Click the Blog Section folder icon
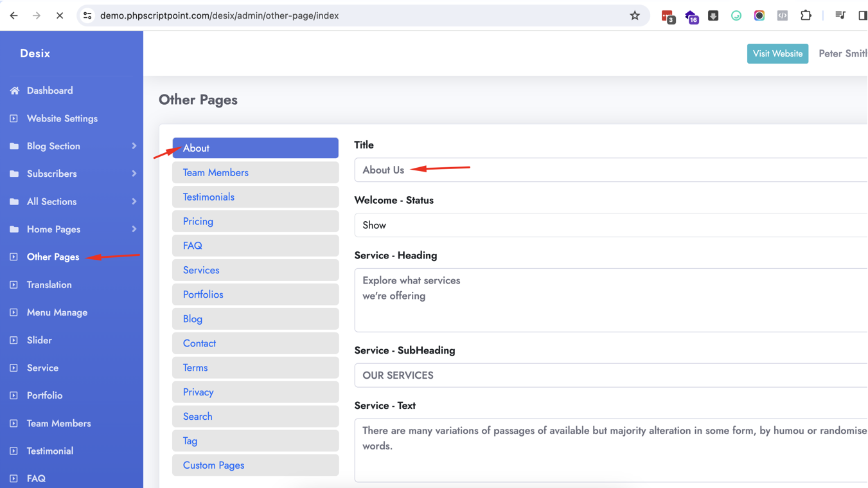This screenshot has height=488, width=868. pyautogui.click(x=14, y=146)
